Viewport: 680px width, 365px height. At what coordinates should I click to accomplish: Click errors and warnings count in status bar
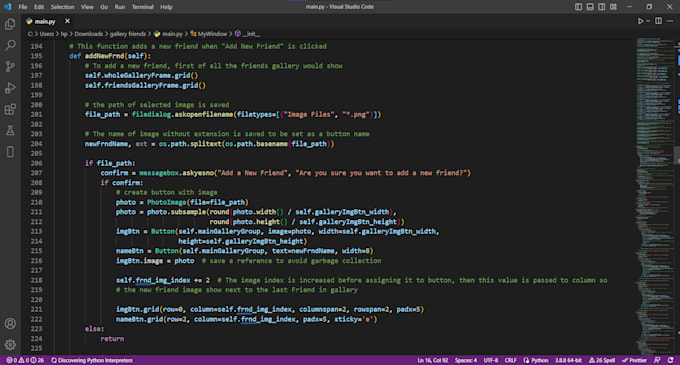[x=25, y=360]
